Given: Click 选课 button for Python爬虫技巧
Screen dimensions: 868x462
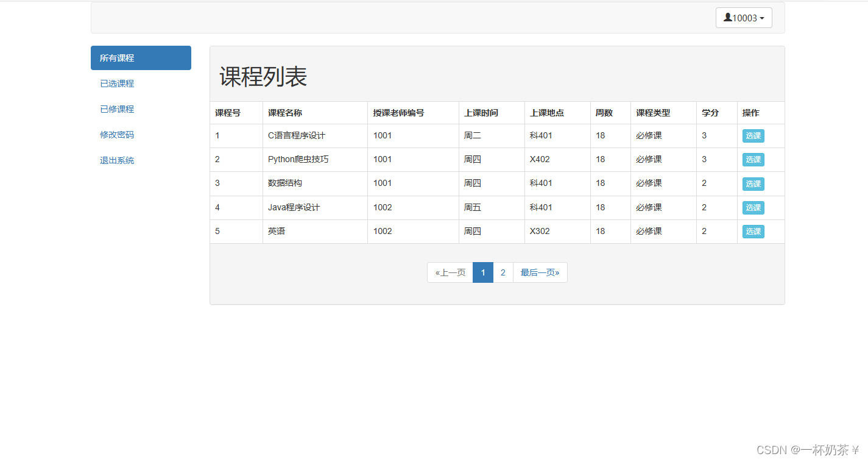Looking at the screenshot, I should click(x=753, y=160).
